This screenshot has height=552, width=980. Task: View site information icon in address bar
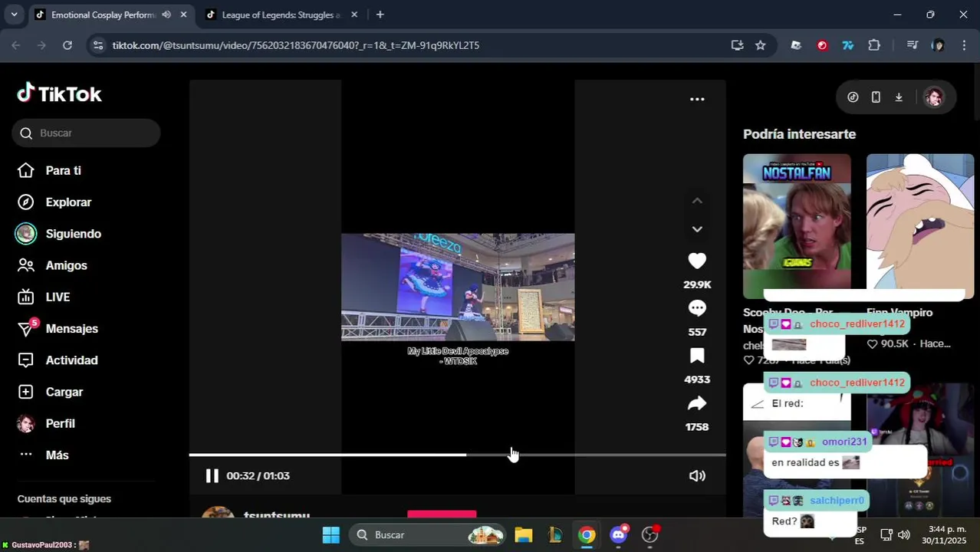pyautogui.click(x=97, y=45)
